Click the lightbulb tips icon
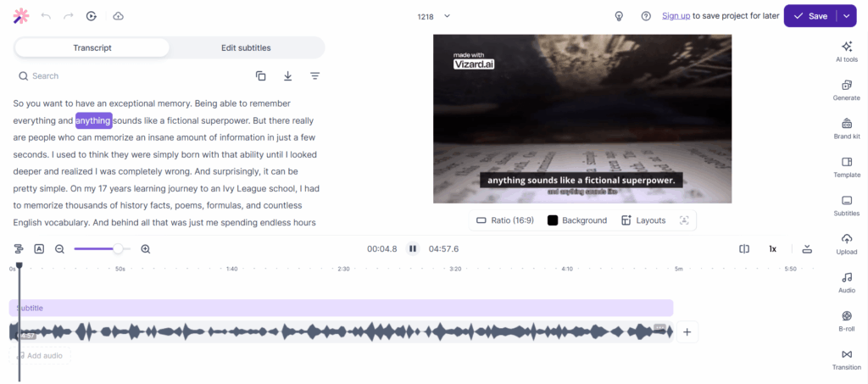 pyautogui.click(x=620, y=16)
